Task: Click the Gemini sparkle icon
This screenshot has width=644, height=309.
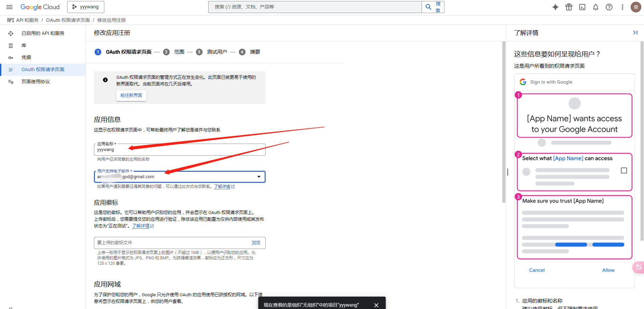Action: click(x=555, y=7)
